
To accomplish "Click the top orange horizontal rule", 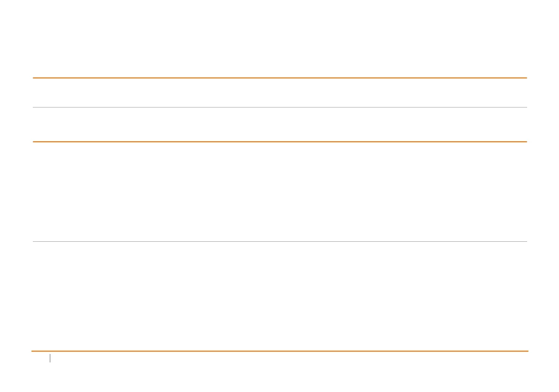I will point(279,78).
